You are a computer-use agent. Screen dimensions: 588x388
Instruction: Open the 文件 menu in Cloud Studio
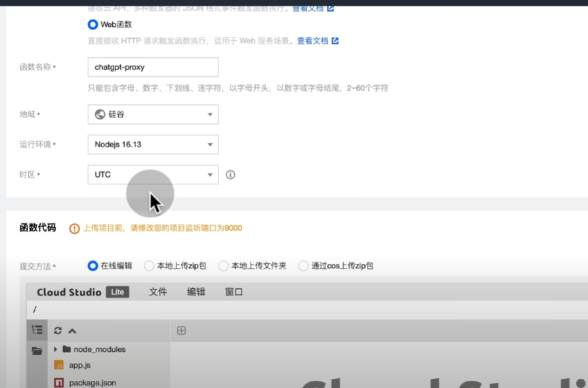158,292
